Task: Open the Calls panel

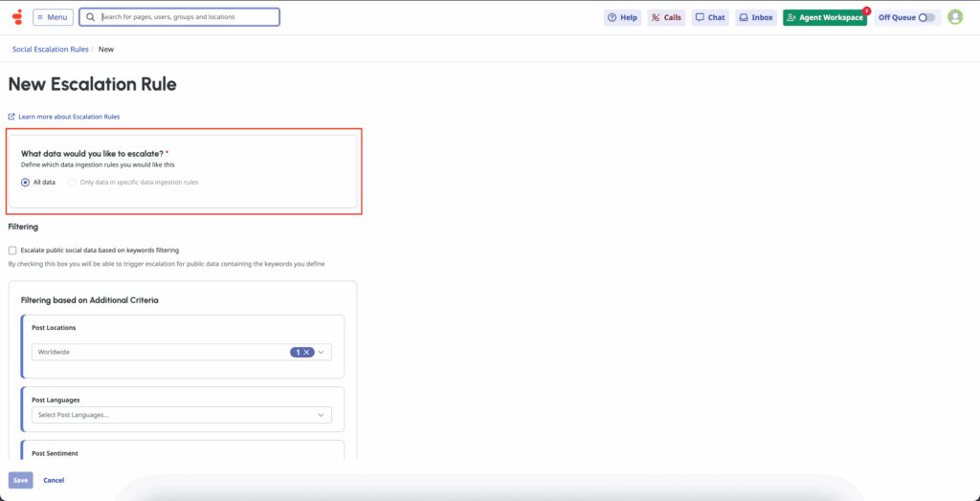Action: click(665, 17)
